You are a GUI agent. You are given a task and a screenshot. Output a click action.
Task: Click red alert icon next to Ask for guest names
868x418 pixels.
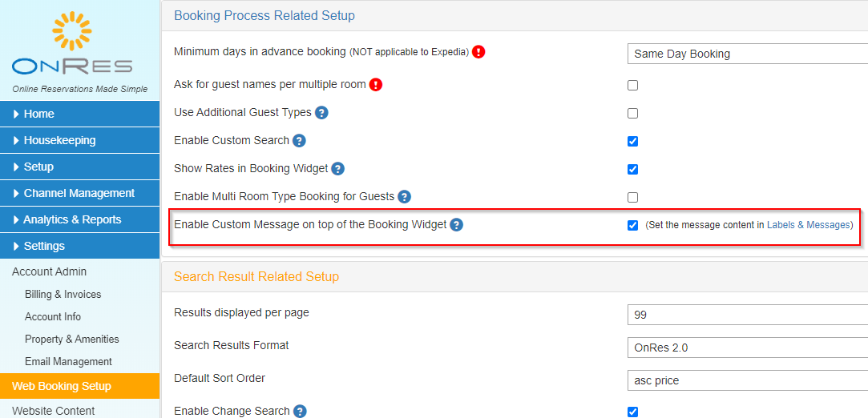[x=376, y=85]
